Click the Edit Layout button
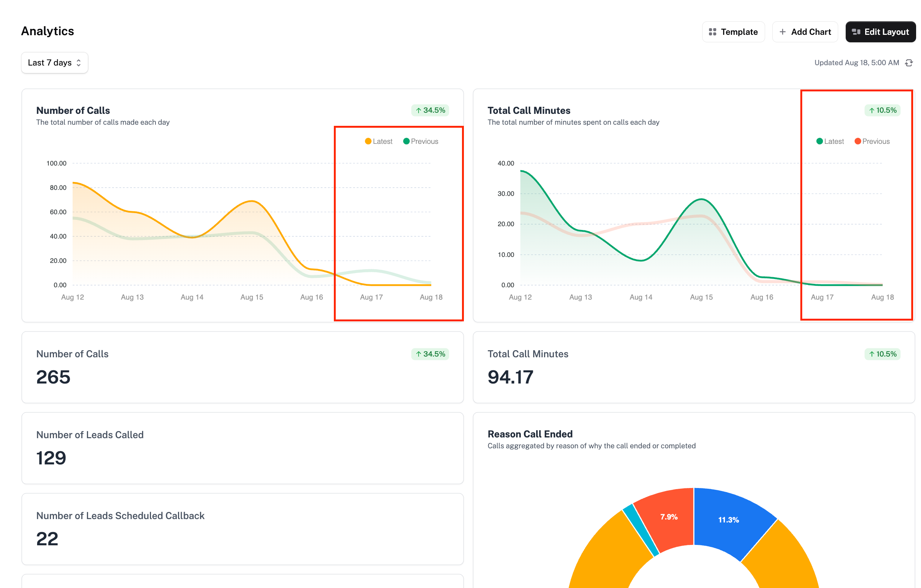Viewport: 921px width, 588px height. (881, 32)
